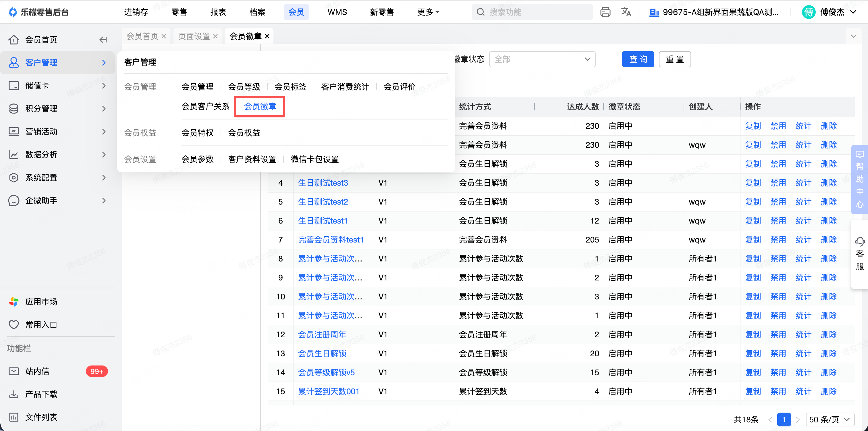Open the 应用市场 colorful icon
The width and height of the screenshot is (868, 431).
click(x=13, y=302)
